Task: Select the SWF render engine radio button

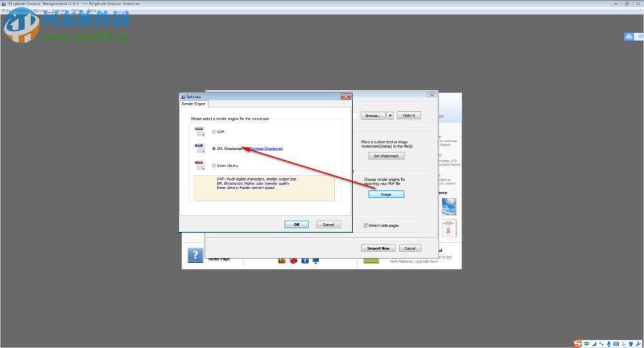Action: pos(214,132)
